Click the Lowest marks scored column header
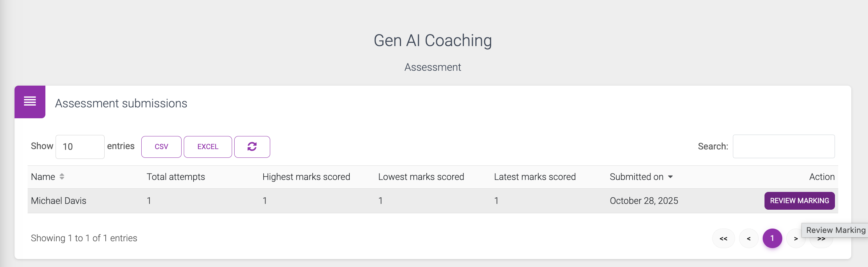Screen dimensions: 868x267 [x=421, y=177]
